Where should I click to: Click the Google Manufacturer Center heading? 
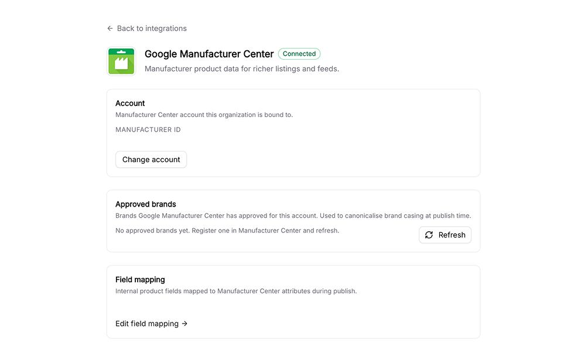click(209, 54)
